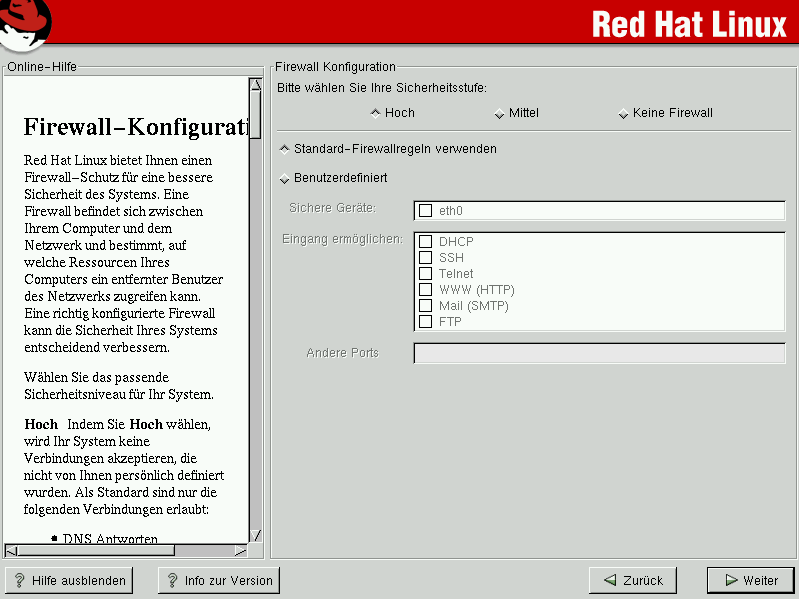Click the left arrow icon on Zurück
Image resolution: width=799 pixels, height=599 pixels.
(x=609, y=580)
